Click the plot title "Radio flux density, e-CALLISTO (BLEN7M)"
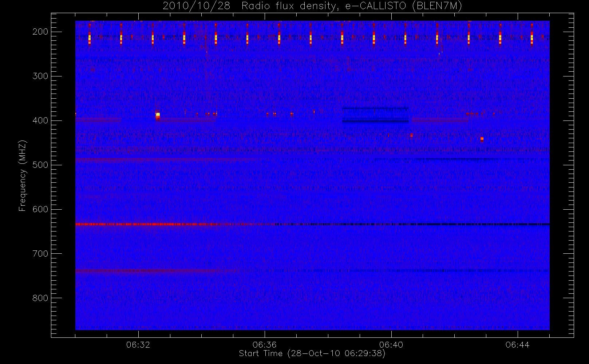Screen dimensions: 589x364 352,6
